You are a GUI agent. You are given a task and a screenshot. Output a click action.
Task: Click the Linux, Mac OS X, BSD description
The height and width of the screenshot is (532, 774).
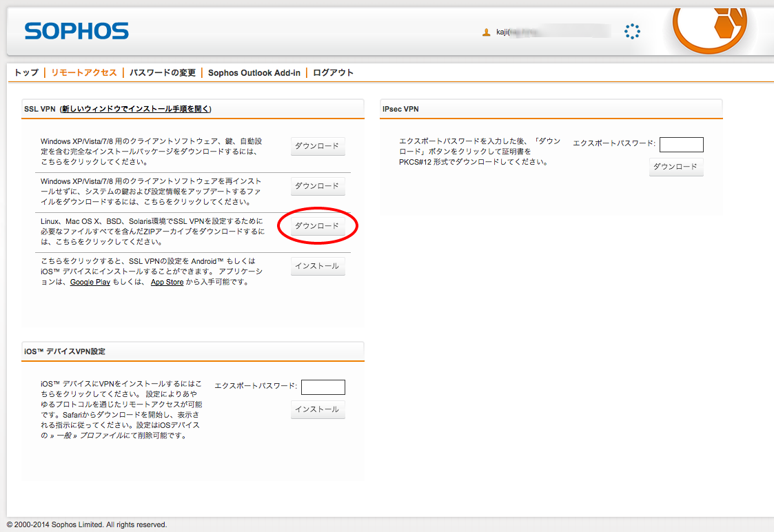point(152,232)
